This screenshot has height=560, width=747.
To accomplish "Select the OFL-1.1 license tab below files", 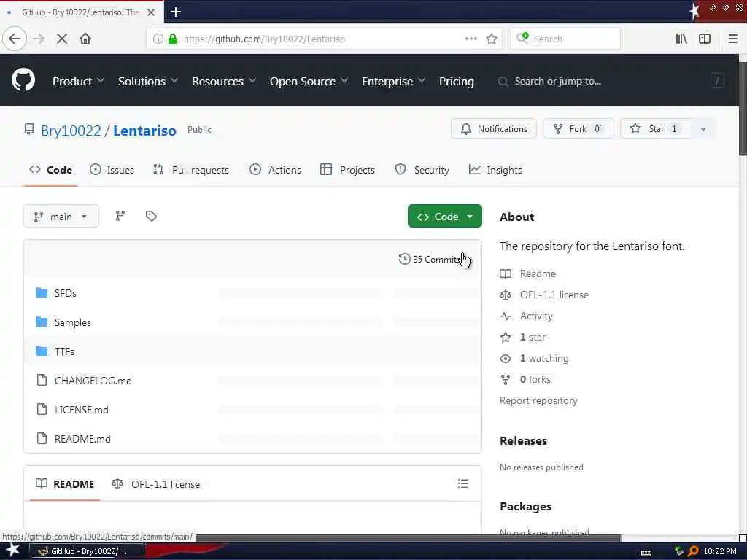I will pos(155,484).
